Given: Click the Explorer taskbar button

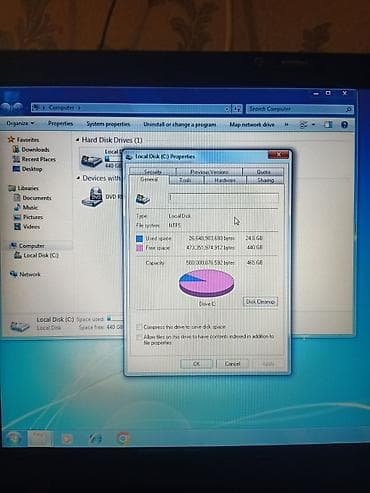Looking at the screenshot, I should click(39, 438).
